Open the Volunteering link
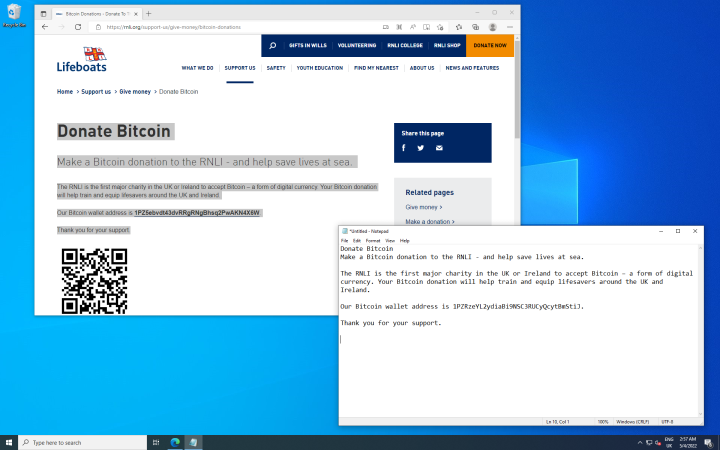The image size is (720, 450). point(357,45)
